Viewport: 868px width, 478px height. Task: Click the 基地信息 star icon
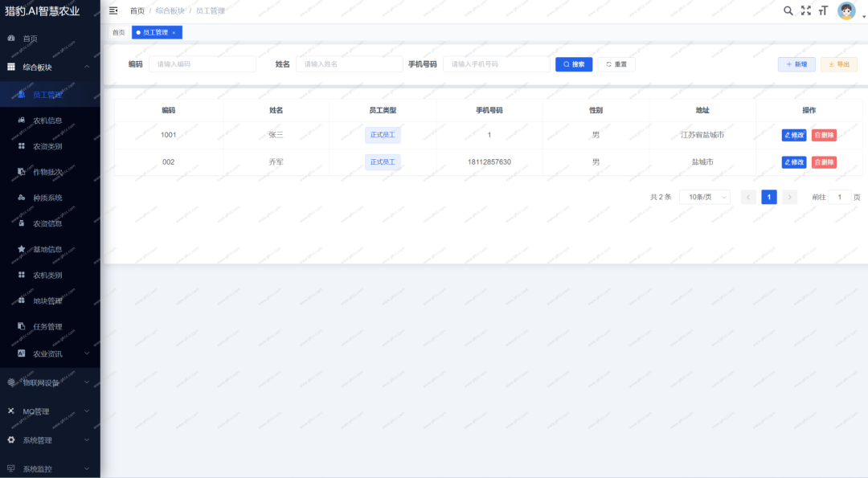(x=21, y=249)
